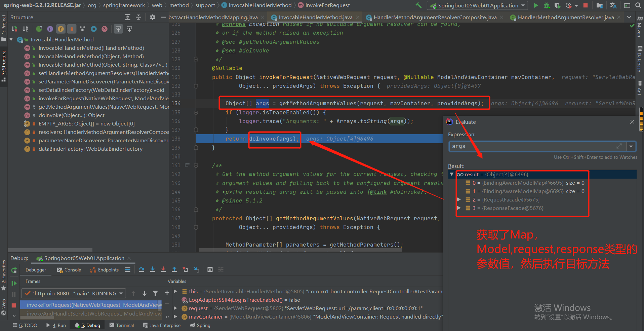The height and width of the screenshot is (331, 644).
Task: Add new watch with plus icon
Action: (x=167, y=293)
